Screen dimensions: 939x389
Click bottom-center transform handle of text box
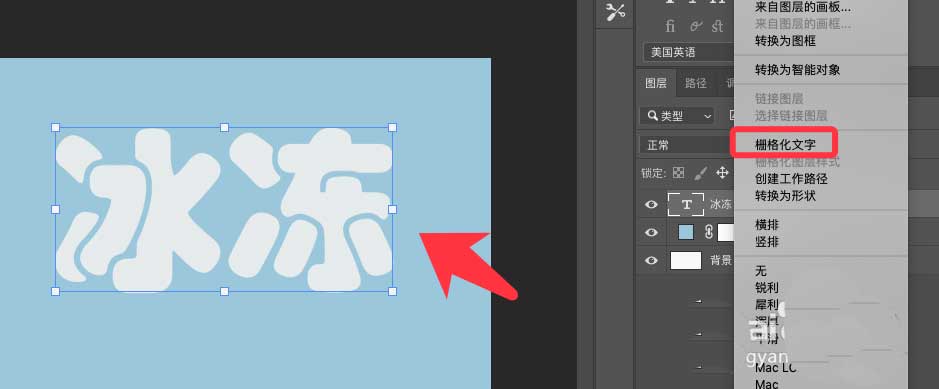[x=225, y=291]
